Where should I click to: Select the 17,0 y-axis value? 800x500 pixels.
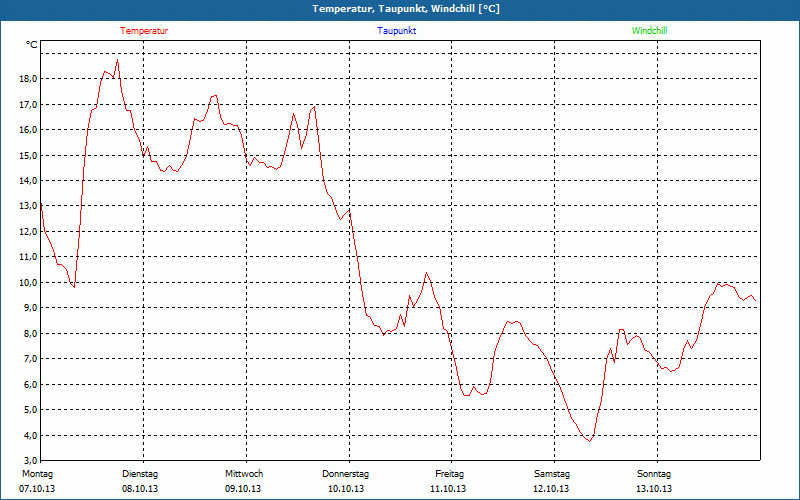point(28,104)
